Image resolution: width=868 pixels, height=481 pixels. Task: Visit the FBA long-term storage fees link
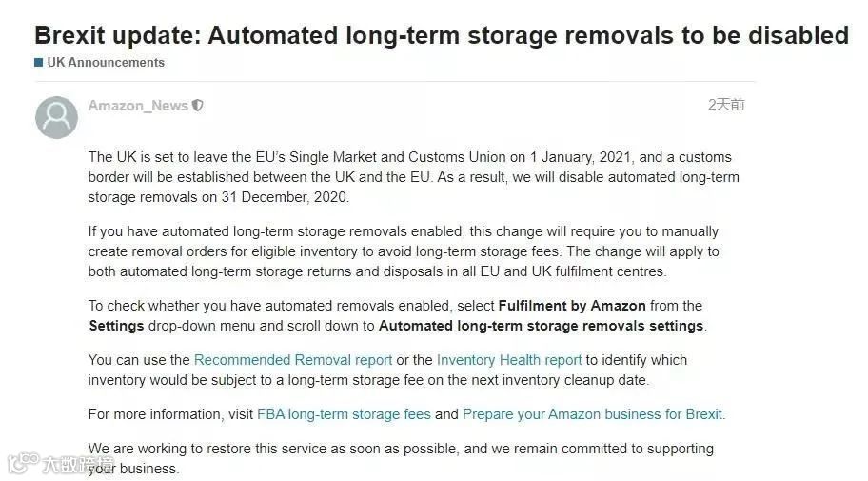pyautogui.click(x=344, y=414)
